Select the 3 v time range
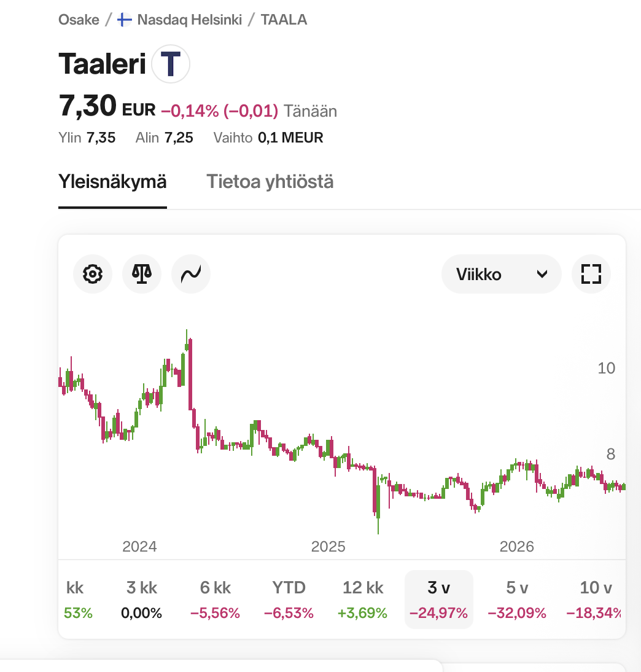The height and width of the screenshot is (672, 641). pyautogui.click(x=439, y=600)
